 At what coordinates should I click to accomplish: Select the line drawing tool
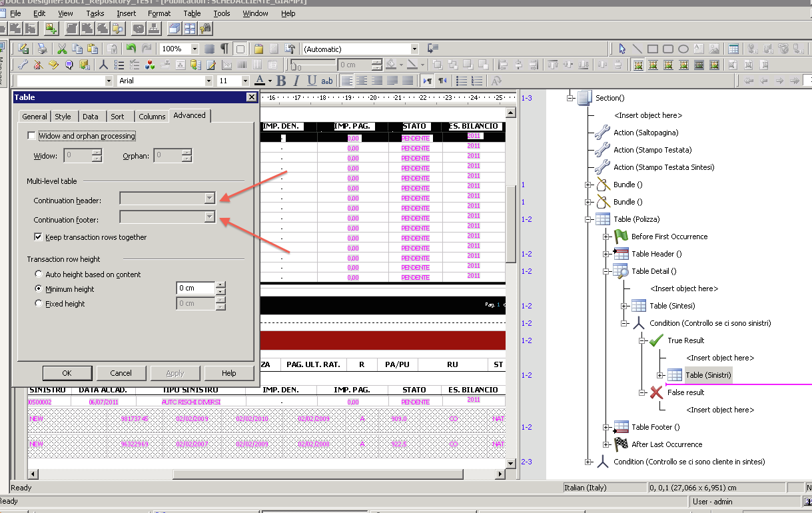[637, 49]
